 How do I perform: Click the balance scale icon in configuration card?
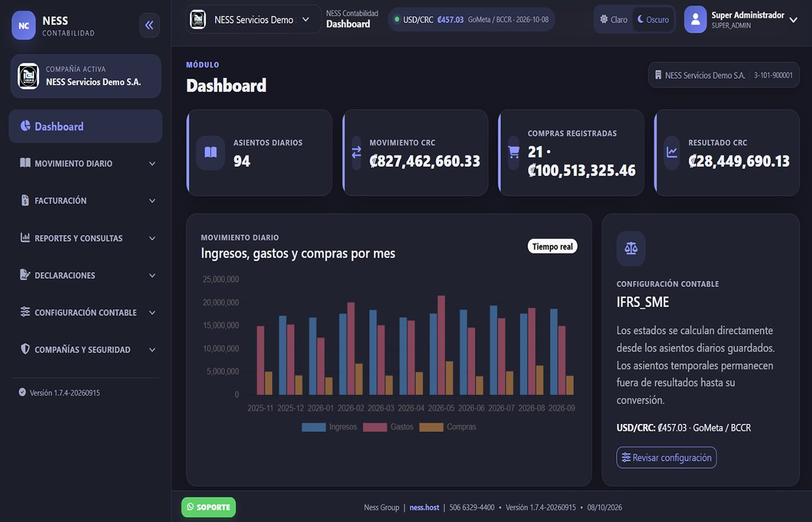coord(631,248)
